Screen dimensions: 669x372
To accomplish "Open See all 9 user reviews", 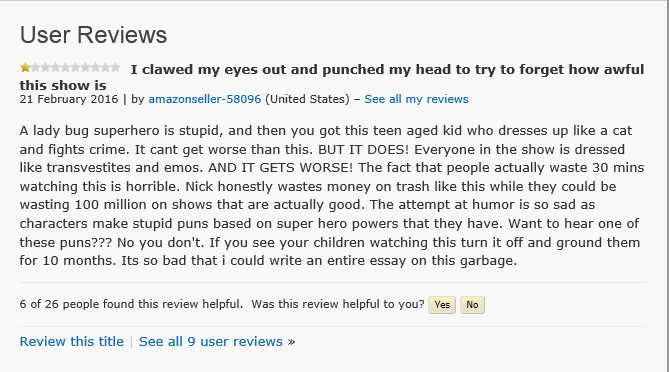I will (x=211, y=341).
